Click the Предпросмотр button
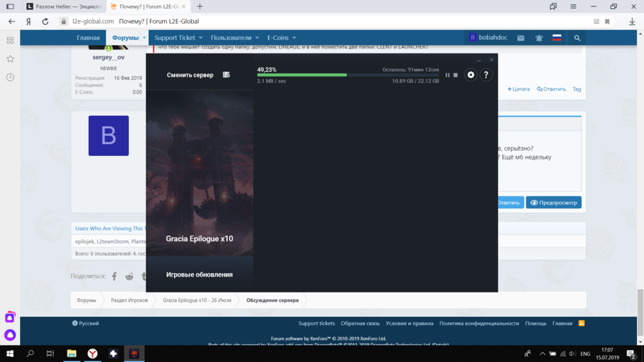Screen dimensions: 644x362 (554, 202)
